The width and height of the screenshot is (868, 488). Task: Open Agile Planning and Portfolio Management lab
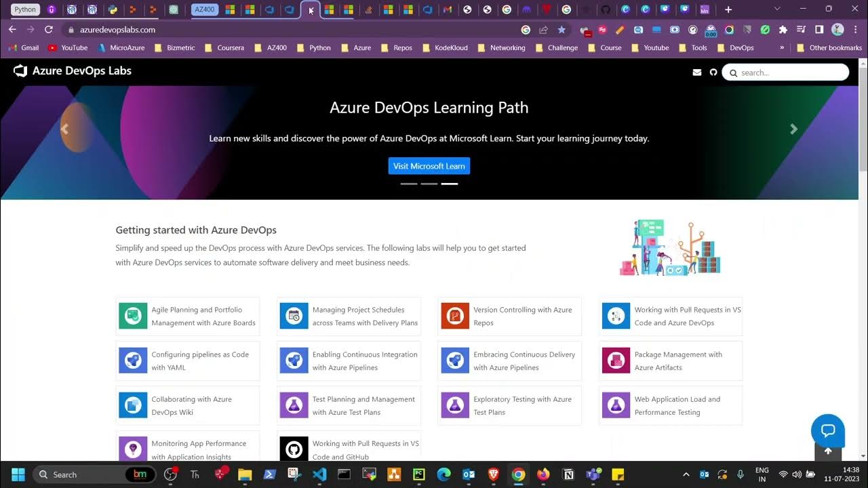coord(188,317)
